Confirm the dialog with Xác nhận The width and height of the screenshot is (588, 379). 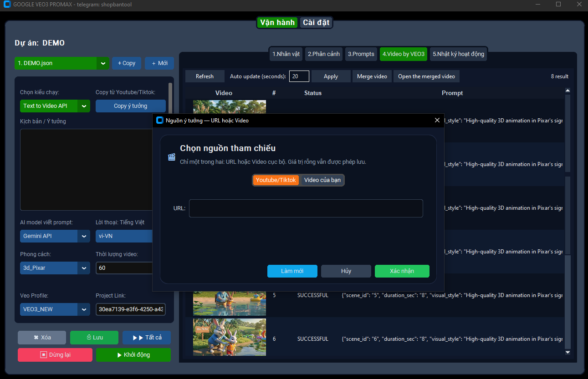click(402, 271)
